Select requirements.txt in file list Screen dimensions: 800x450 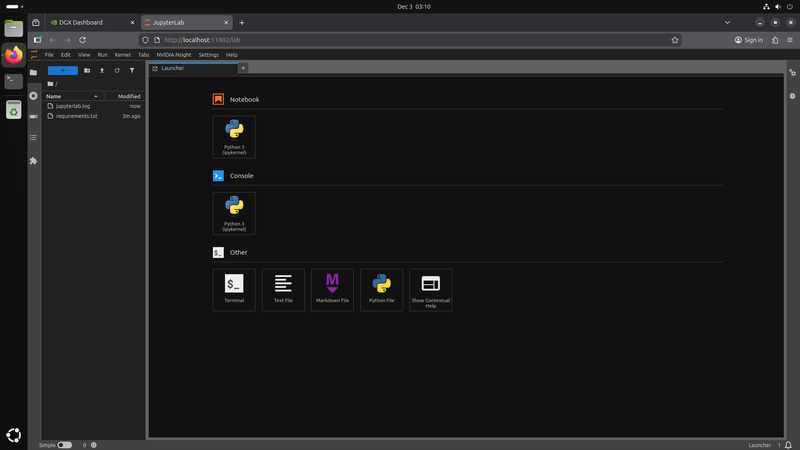(93, 116)
